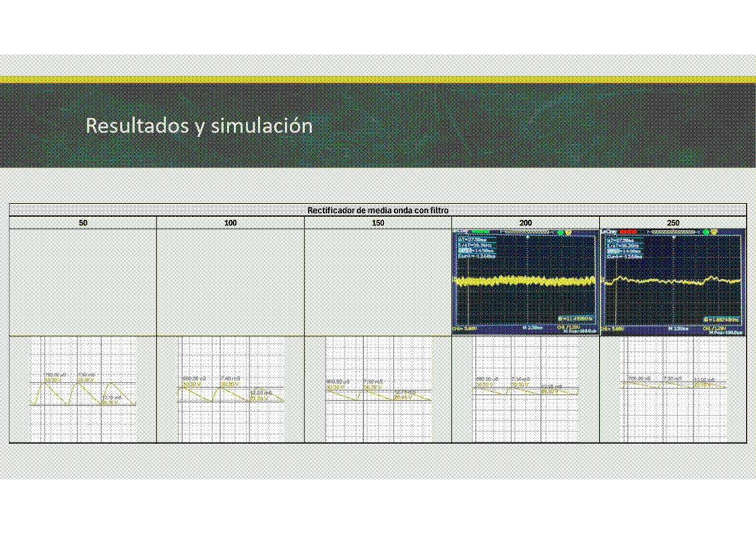Select the oscilloscope capture under column 200
The width and height of the screenshot is (756, 534).
[x=526, y=282]
